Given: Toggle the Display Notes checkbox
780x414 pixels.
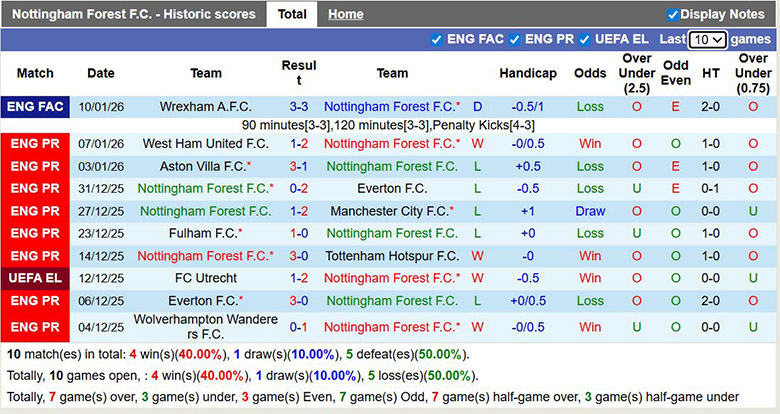Looking at the screenshot, I should (x=673, y=14).
